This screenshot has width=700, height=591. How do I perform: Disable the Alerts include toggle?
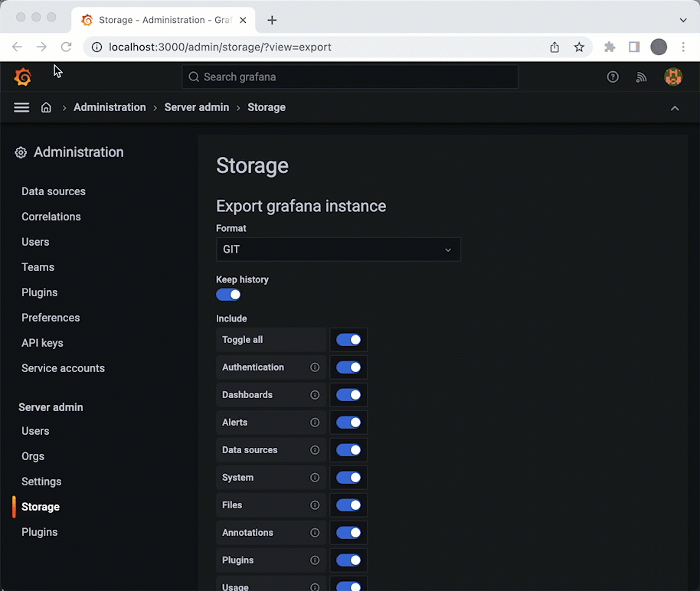(x=348, y=422)
